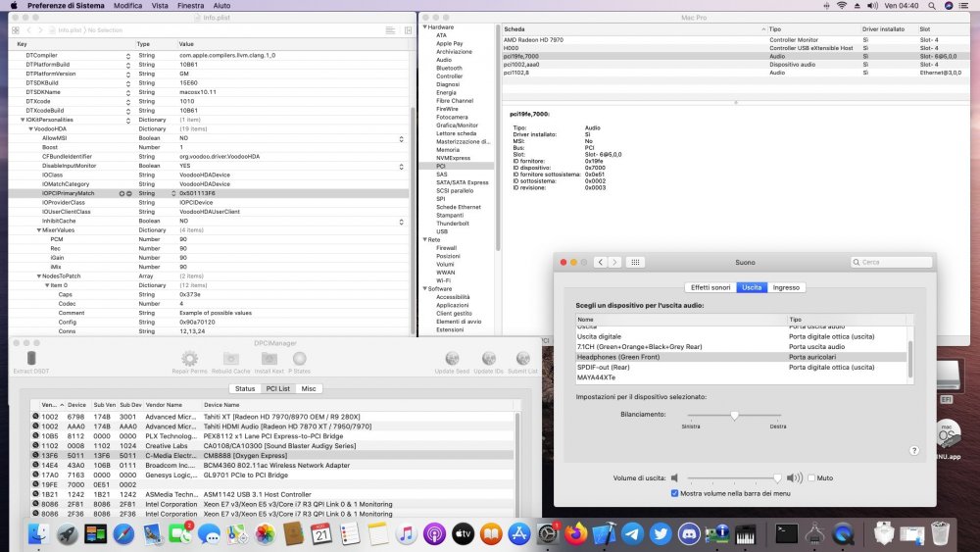Open InhibitCache boolean value dropdown
Screen dimensions: 980x552
point(401,221)
